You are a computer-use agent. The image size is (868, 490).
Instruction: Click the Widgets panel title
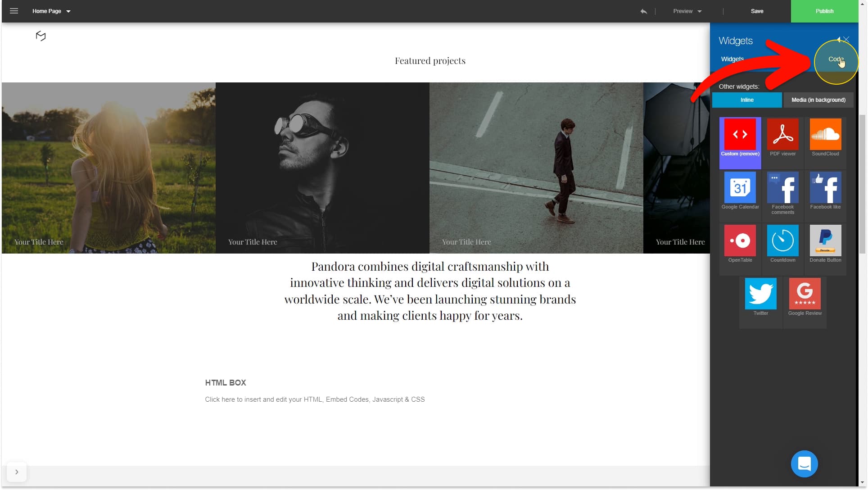tap(735, 41)
